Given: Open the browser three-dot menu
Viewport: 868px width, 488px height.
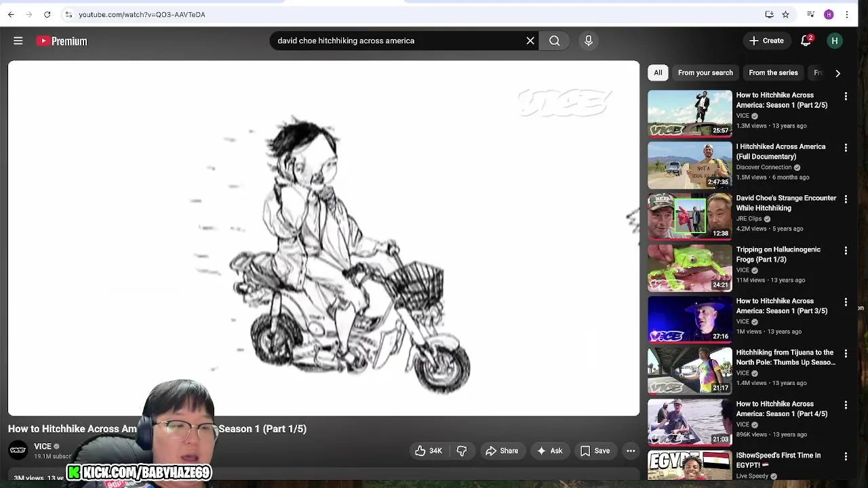Looking at the screenshot, I should [x=847, y=14].
